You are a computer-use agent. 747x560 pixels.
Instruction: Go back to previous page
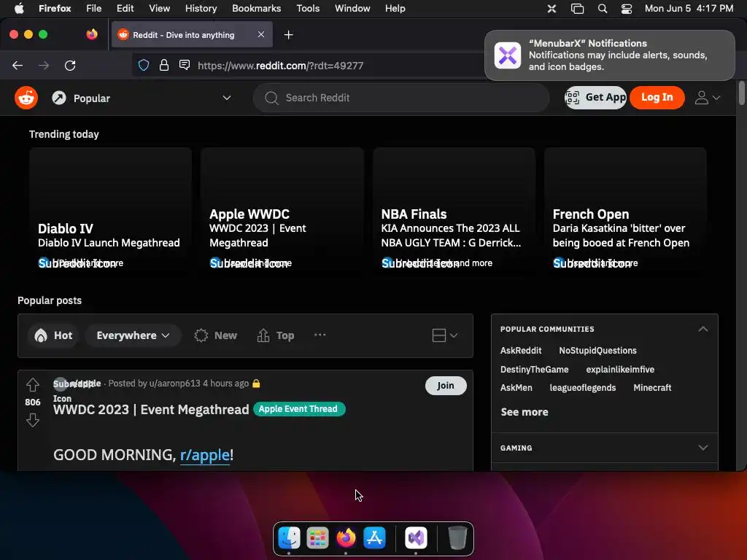click(18, 65)
